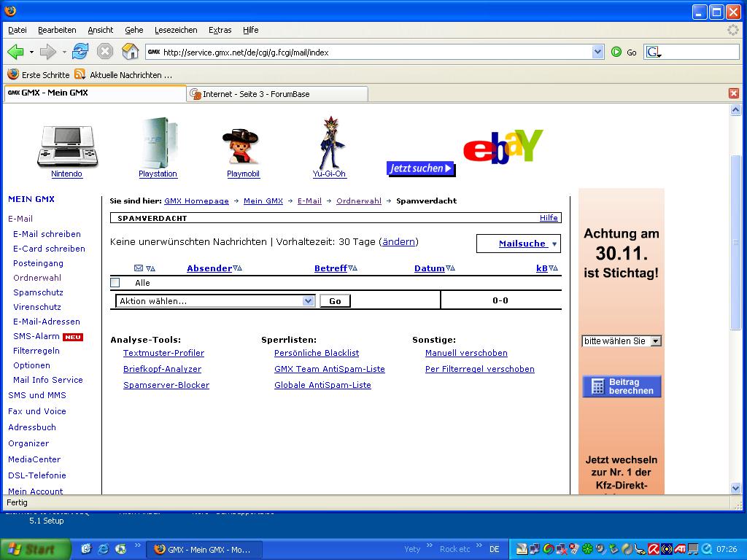The image size is (747, 560).
Task: Click sort arrows next to Betreff
Action: [x=352, y=268]
